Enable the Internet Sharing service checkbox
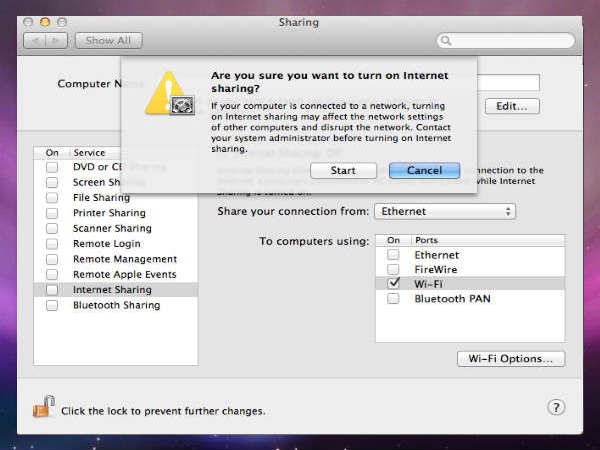The image size is (600, 450). [51, 290]
